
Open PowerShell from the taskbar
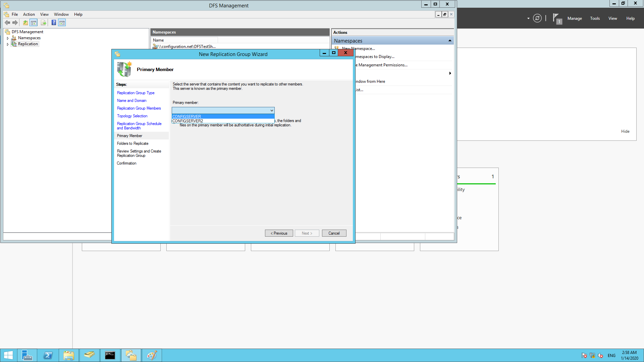tap(48, 355)
